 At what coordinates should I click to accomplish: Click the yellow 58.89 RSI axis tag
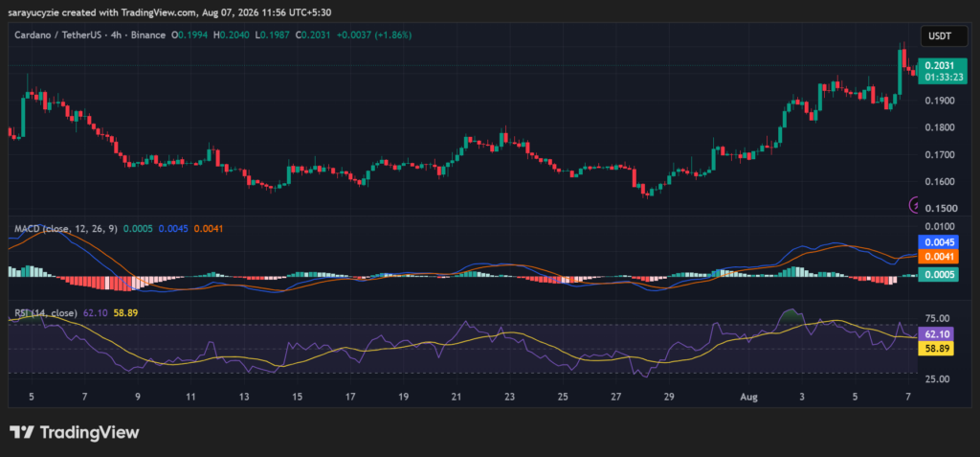[936, 349]
